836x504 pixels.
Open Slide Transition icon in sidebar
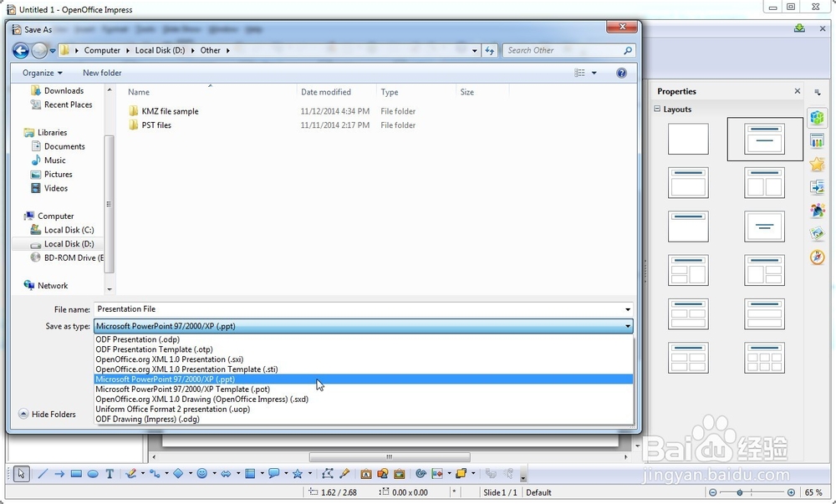(x=818, y=187)
